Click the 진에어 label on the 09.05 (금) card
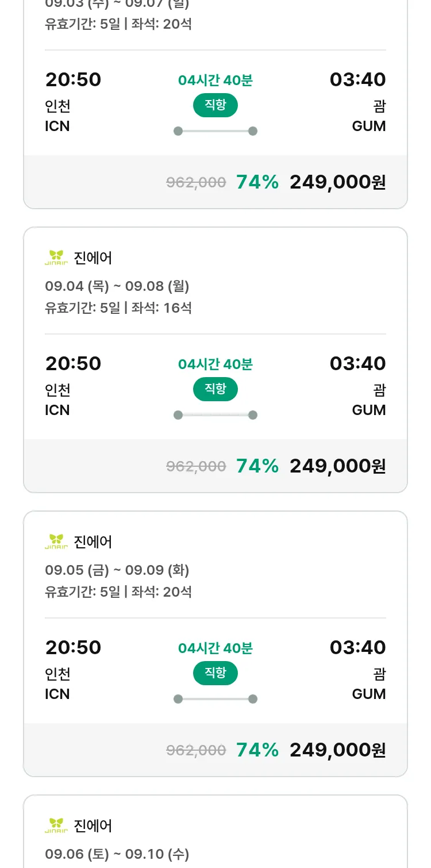431x868 pixels. [x=93, y=542]
